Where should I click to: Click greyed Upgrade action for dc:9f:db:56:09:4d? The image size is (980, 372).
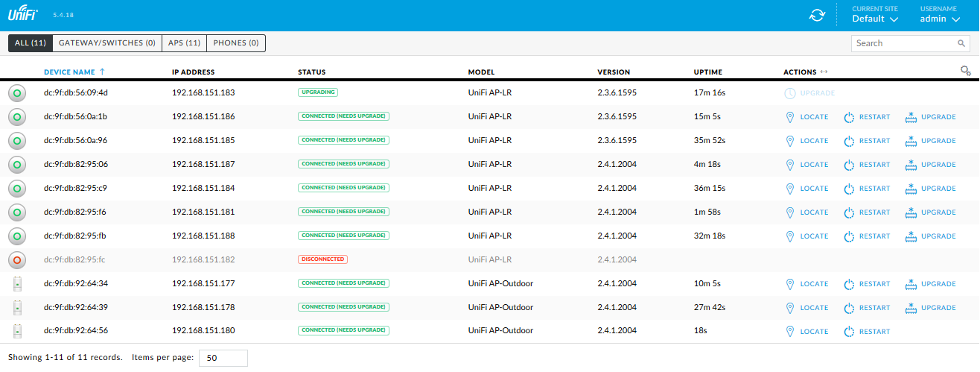pyautogui.click(x=810, y=93)
